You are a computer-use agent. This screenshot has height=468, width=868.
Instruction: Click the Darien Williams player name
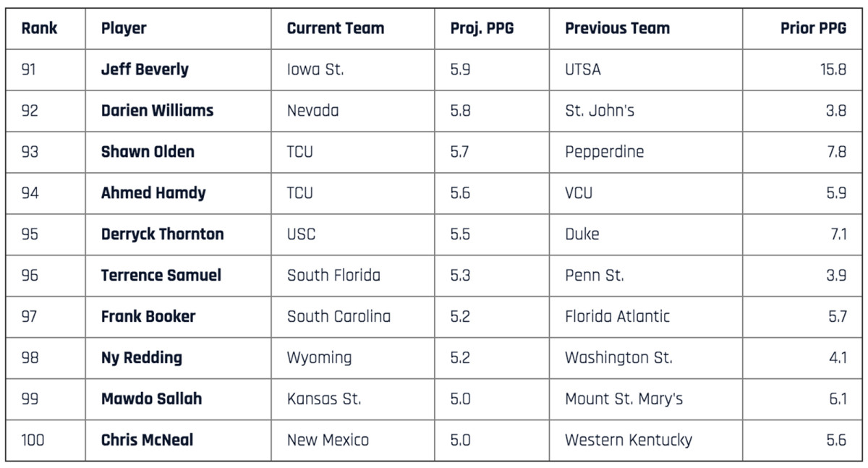coord(157,111)
